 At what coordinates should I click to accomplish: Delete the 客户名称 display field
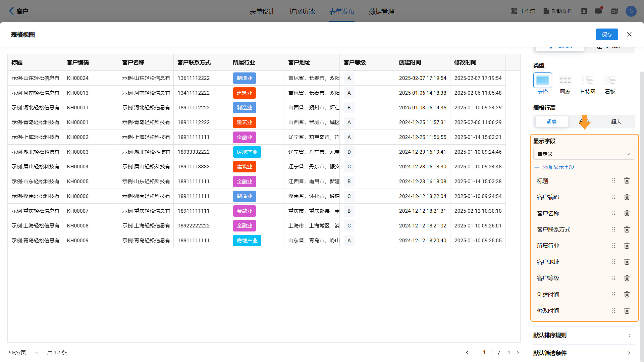(x=627, y=213)
